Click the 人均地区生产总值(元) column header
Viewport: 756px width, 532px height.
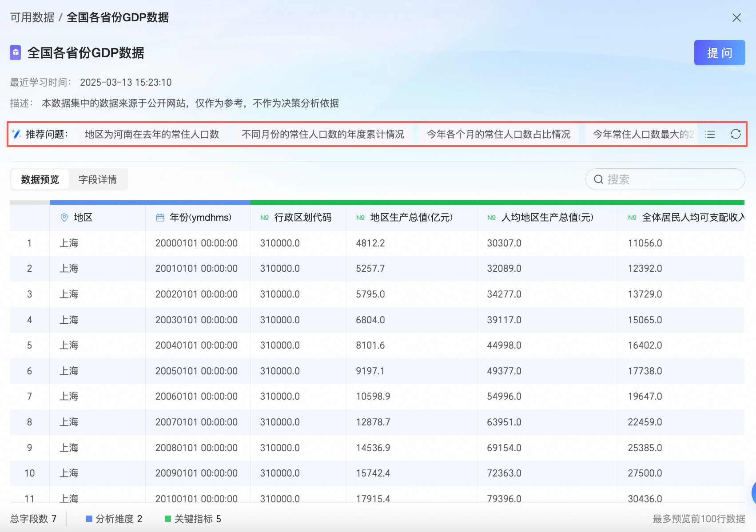pos(547,218)
